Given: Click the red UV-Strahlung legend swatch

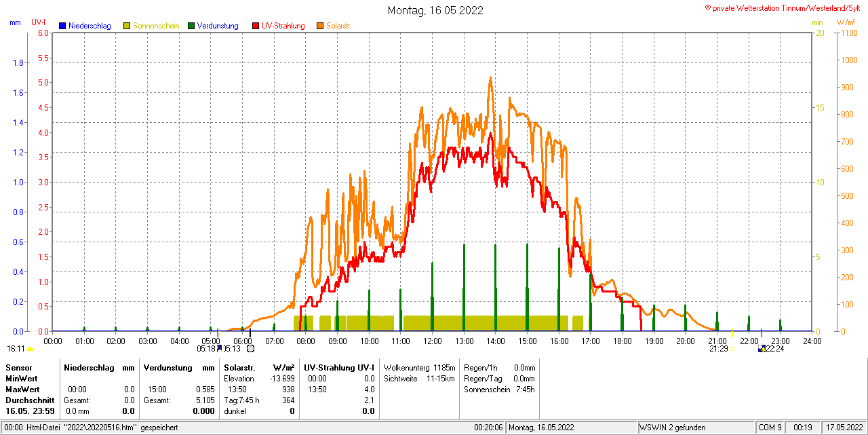Looking at the screenshot, I should click(256, 26).
